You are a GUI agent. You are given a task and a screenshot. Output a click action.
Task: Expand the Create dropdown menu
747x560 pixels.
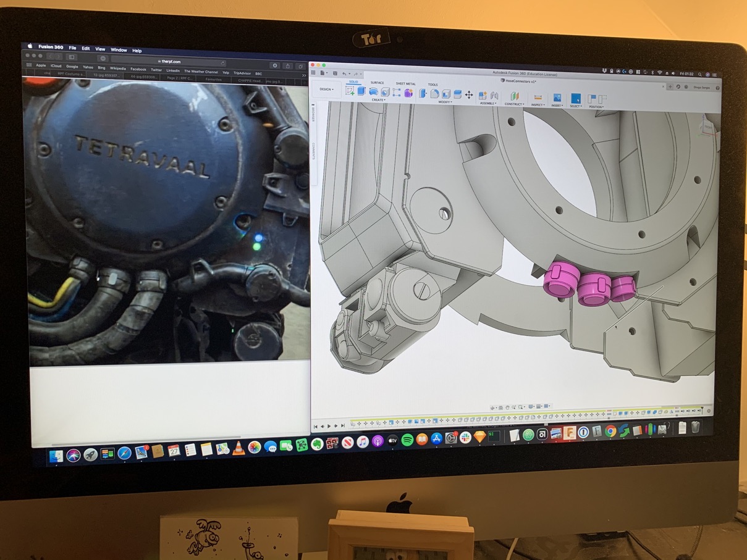pyautogui.click(x=378, y=100)
